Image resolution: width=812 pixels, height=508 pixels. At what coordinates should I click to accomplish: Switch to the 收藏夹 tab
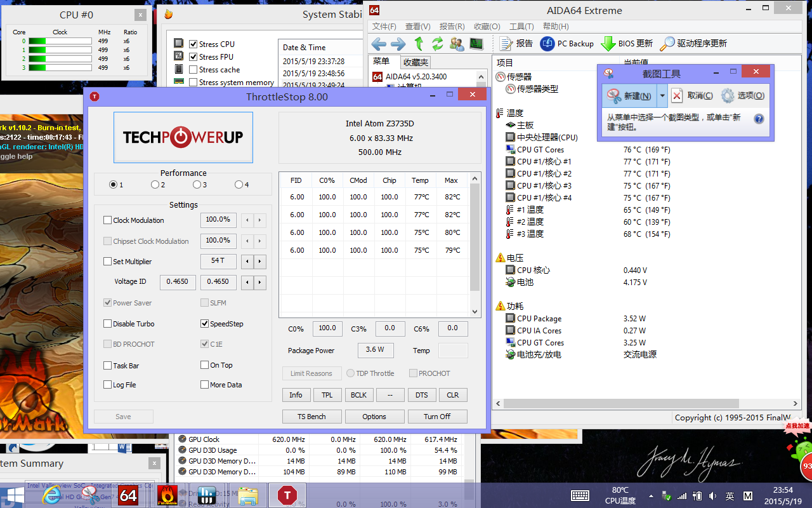pos(416,62)
